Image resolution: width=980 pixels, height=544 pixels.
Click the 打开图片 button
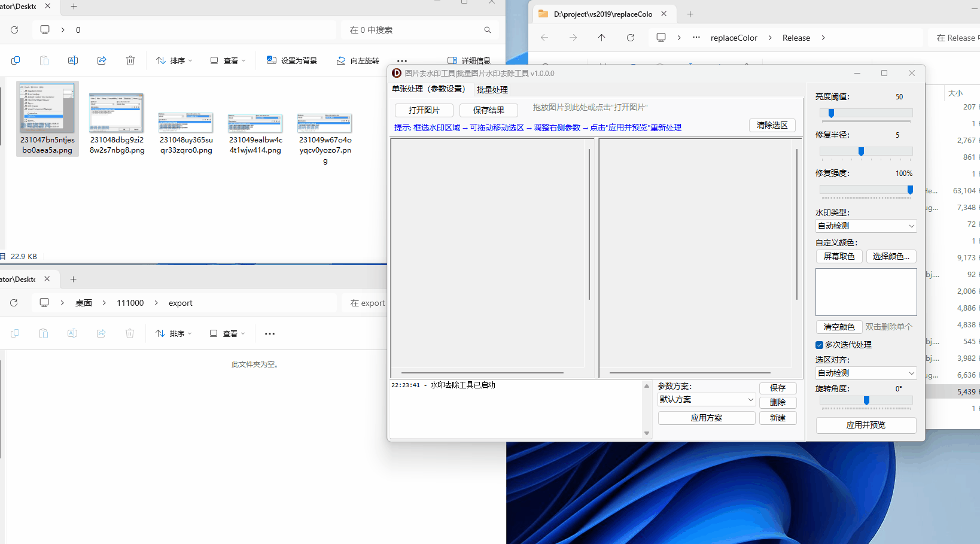[424, 110]
